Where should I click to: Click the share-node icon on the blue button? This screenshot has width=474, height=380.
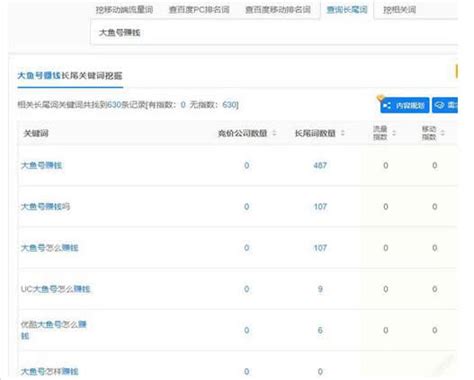[387, 106]
